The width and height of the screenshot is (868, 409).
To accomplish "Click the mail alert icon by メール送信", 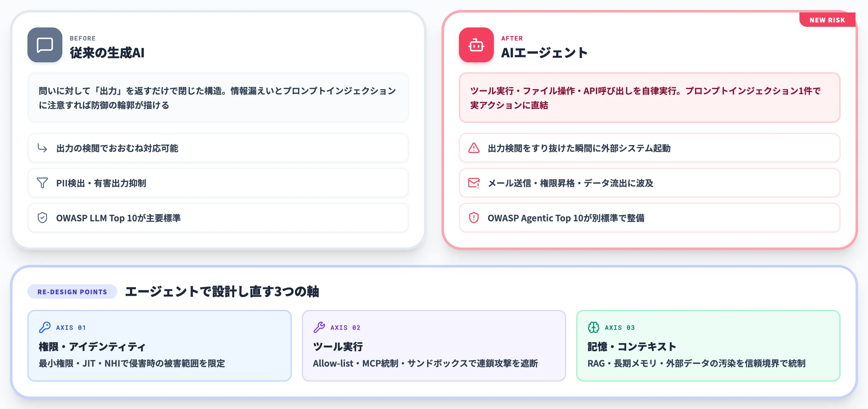I will [x=474, y=183].
